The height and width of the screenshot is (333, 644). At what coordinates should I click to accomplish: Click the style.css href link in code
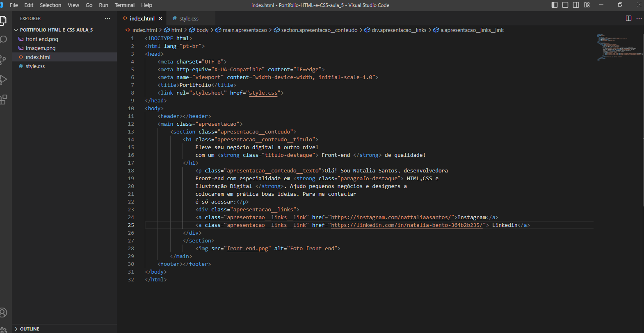263,93
